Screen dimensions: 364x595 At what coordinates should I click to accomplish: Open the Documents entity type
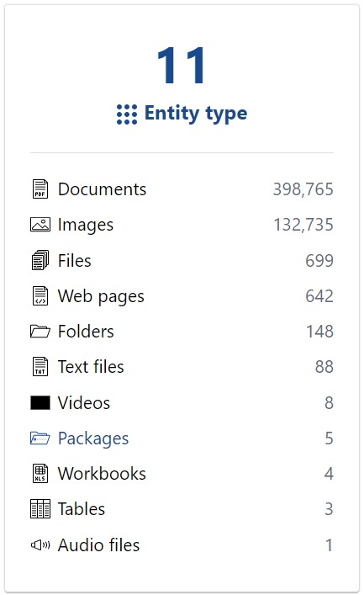coord(102,189)
